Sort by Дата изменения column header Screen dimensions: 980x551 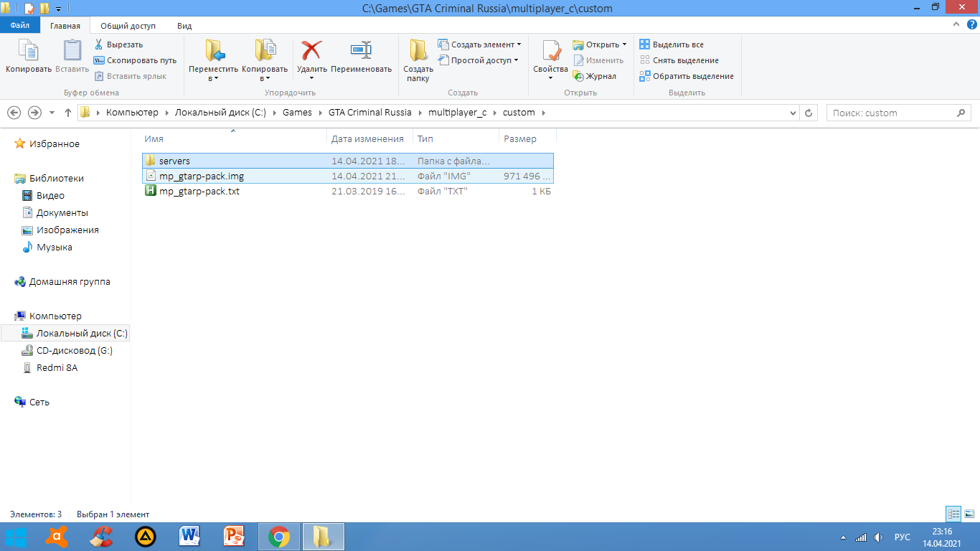[x=369, y=138]
